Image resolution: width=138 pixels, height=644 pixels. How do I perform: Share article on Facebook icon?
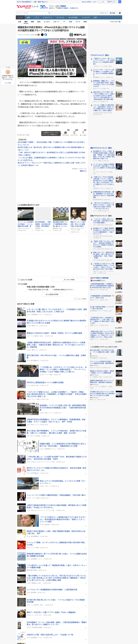46,35
